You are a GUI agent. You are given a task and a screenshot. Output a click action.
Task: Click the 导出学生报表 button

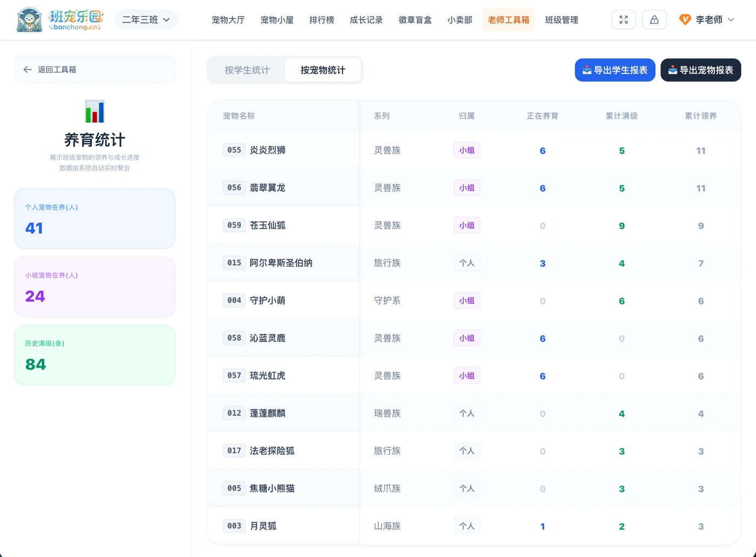coord(615,70)
